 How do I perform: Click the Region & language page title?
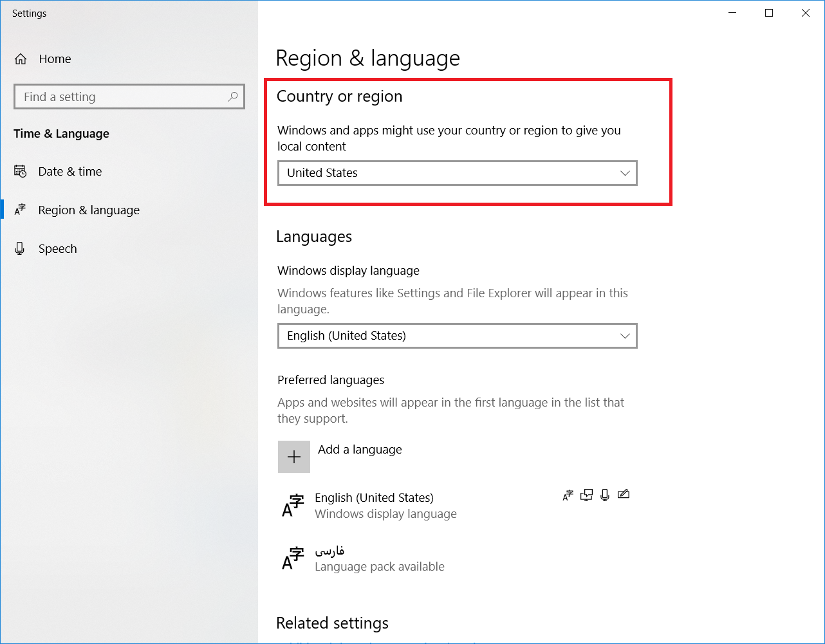367,58
